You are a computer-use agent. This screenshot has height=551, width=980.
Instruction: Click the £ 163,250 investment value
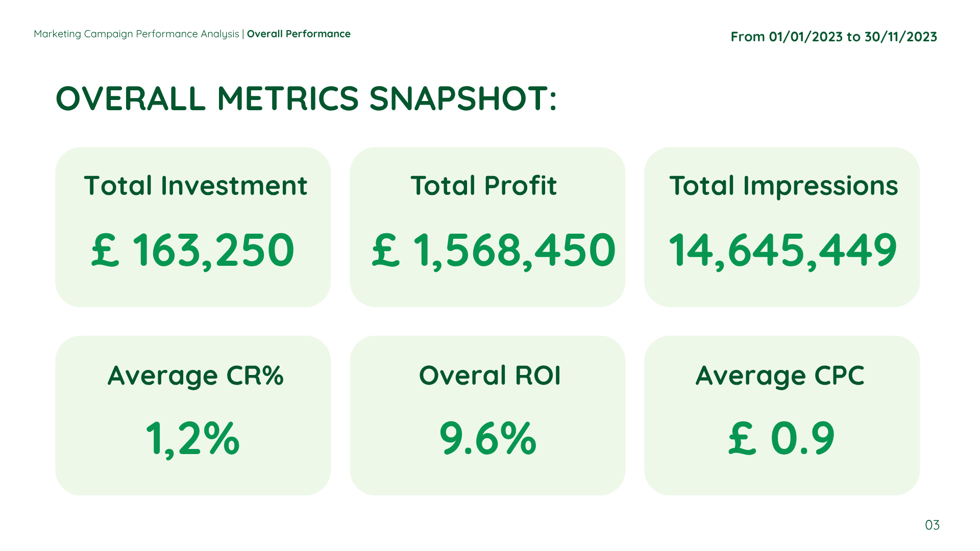pyautogui.click(x=193, y=251)
